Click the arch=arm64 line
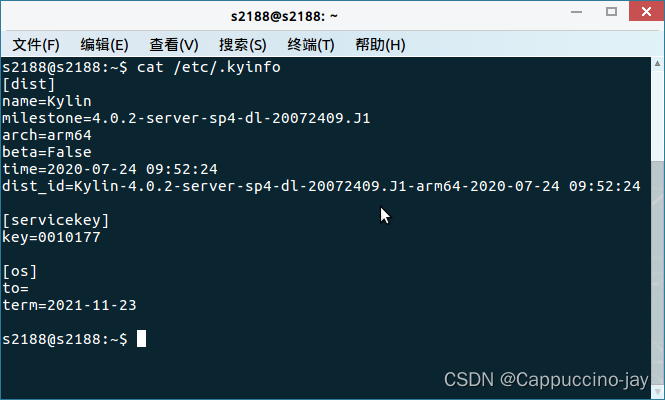This screenshot has height=400, width=665. (x=47, y=135)
